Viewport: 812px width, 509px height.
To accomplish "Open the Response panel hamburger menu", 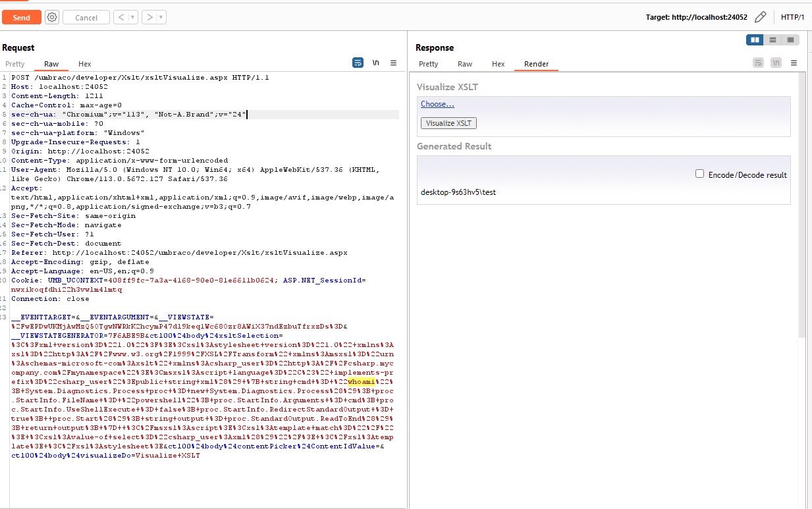I will click(794, 63).
